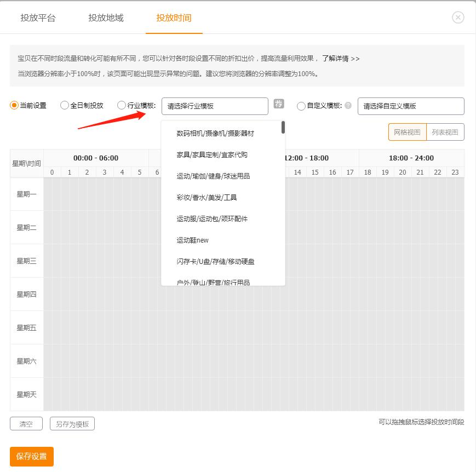The height and width of the screenshot is (472, 476).
Task: Click the 荐 recommended badge icon
Action: pos(279,103)
